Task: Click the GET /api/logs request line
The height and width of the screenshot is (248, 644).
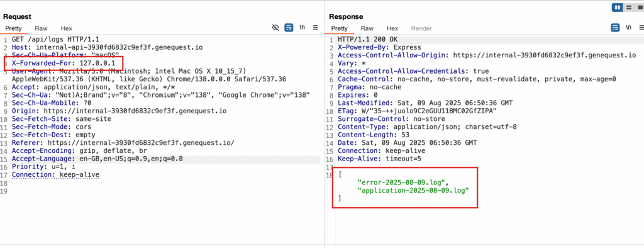Action: click(55, 40)
